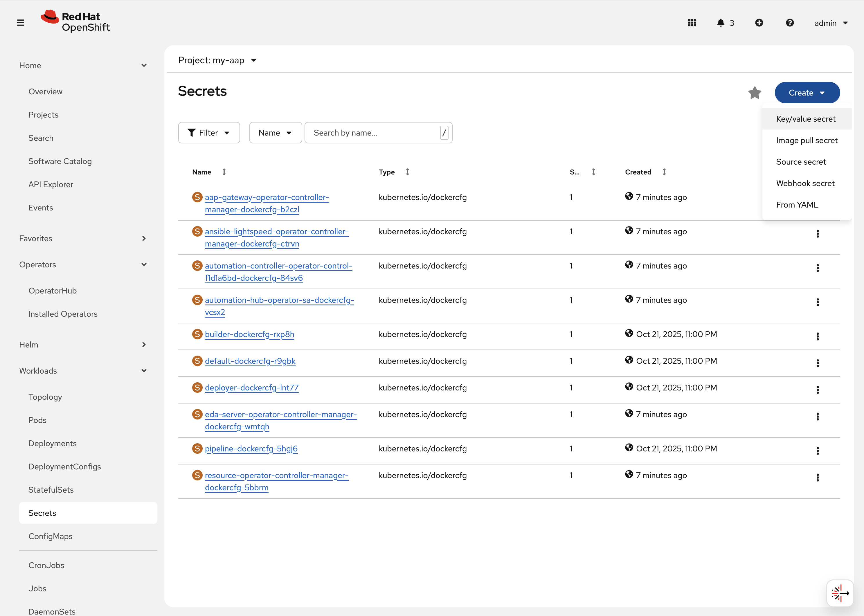864x616 pixels.
Task: Open kebab menu for pipeline-dockercfg-5hgj6 row
Action: pos(817,451)
